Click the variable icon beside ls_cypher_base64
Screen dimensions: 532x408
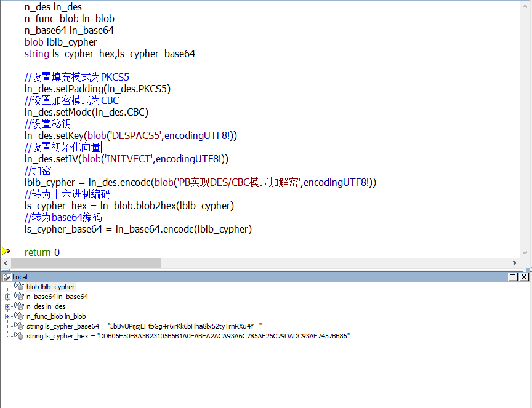(x=19, y=326)
